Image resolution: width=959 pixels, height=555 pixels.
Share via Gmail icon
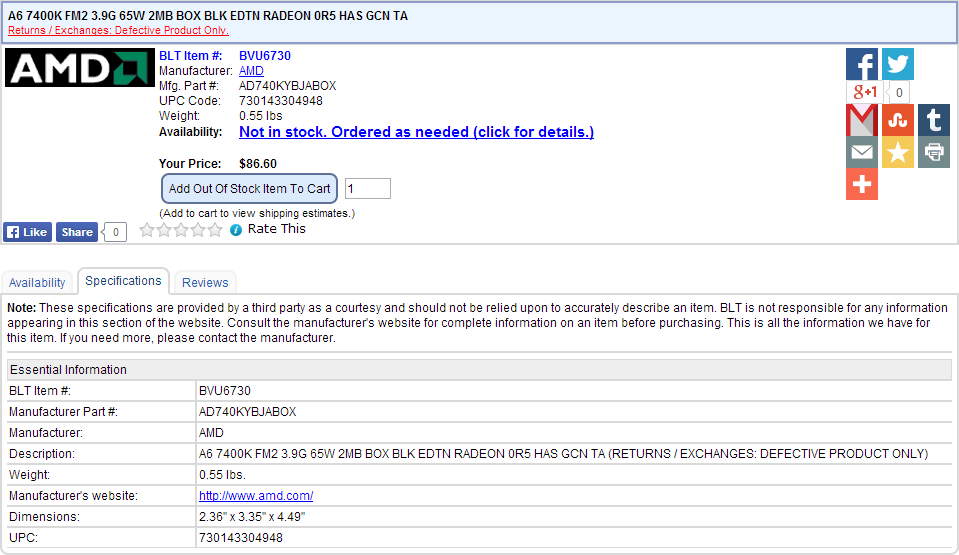click(862, 120)
